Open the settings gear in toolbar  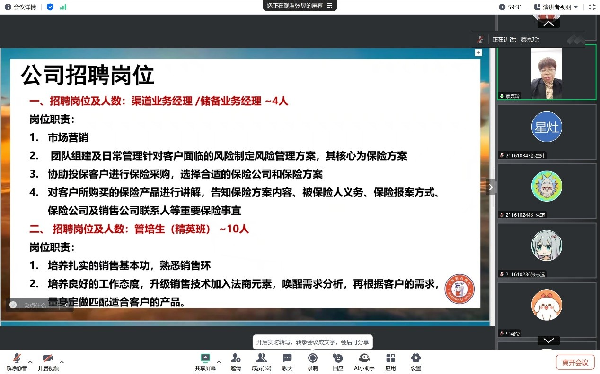pyautogui.click(x=416, y=361)
